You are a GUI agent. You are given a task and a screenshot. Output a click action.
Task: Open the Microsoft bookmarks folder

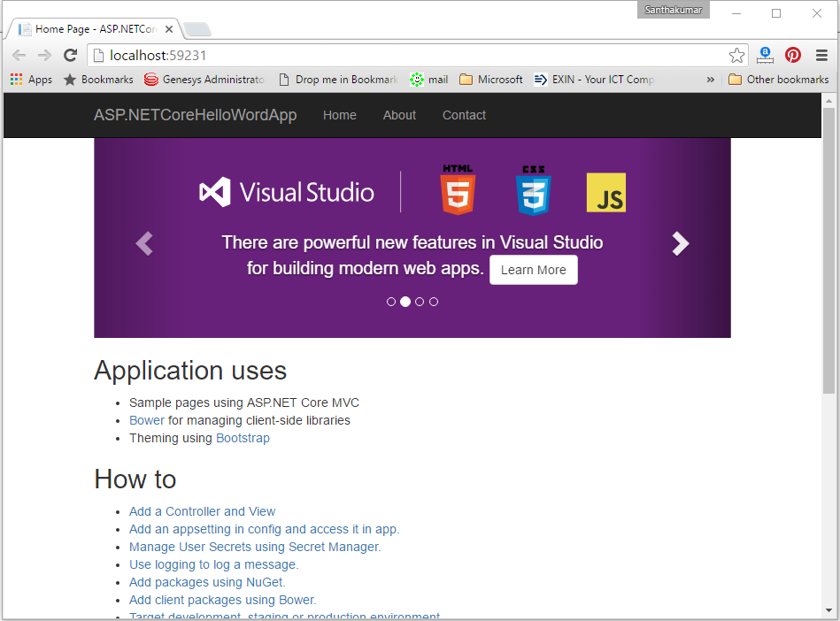491,80
